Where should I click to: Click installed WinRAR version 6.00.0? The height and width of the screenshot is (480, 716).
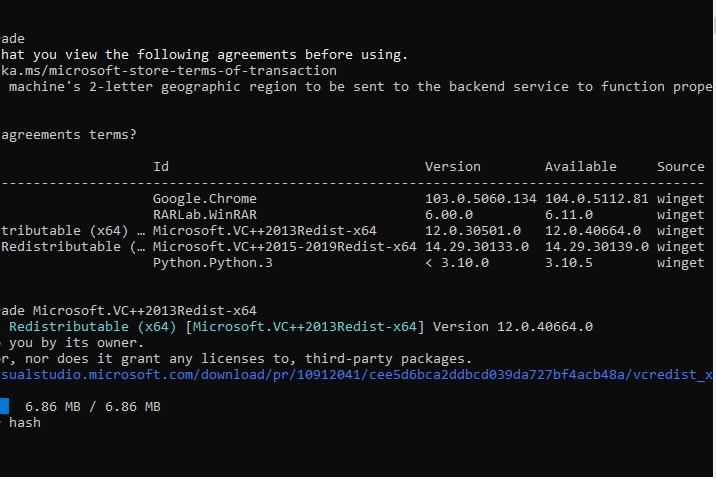[449, 215]
